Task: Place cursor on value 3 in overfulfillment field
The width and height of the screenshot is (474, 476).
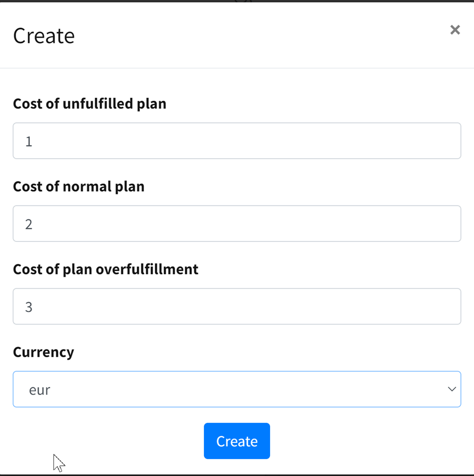Action: pyautogui.click(x=29, y=307)
